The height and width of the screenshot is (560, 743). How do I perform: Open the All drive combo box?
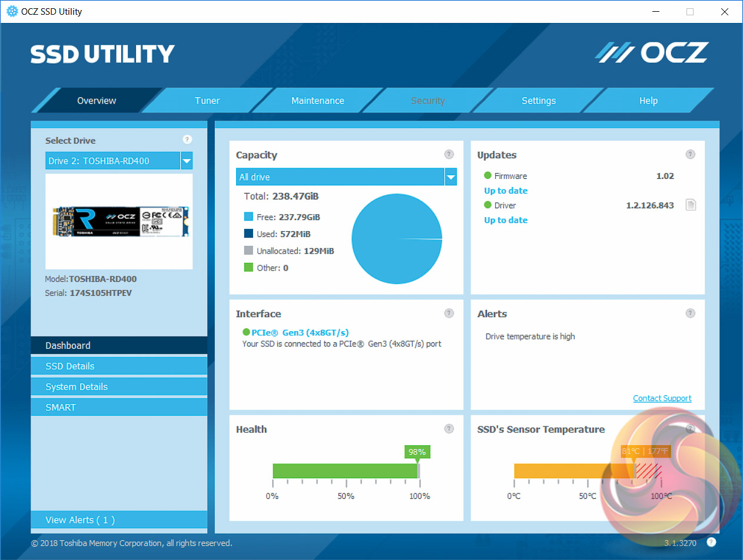coord(346,177)
